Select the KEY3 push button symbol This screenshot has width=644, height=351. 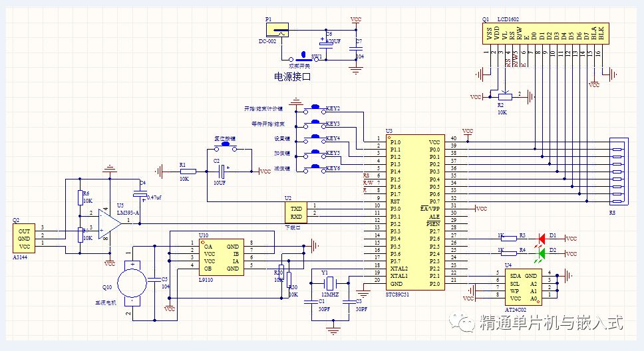point(315,124)
